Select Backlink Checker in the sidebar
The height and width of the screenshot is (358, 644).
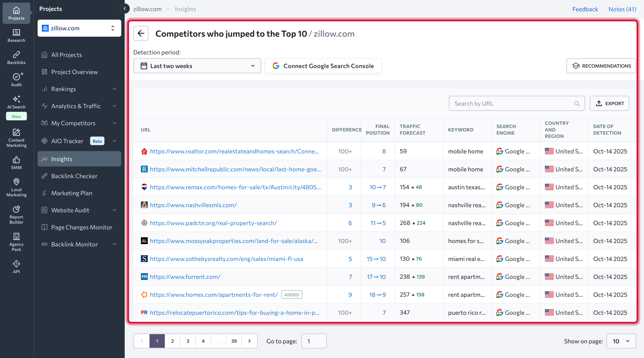(74, 176)
